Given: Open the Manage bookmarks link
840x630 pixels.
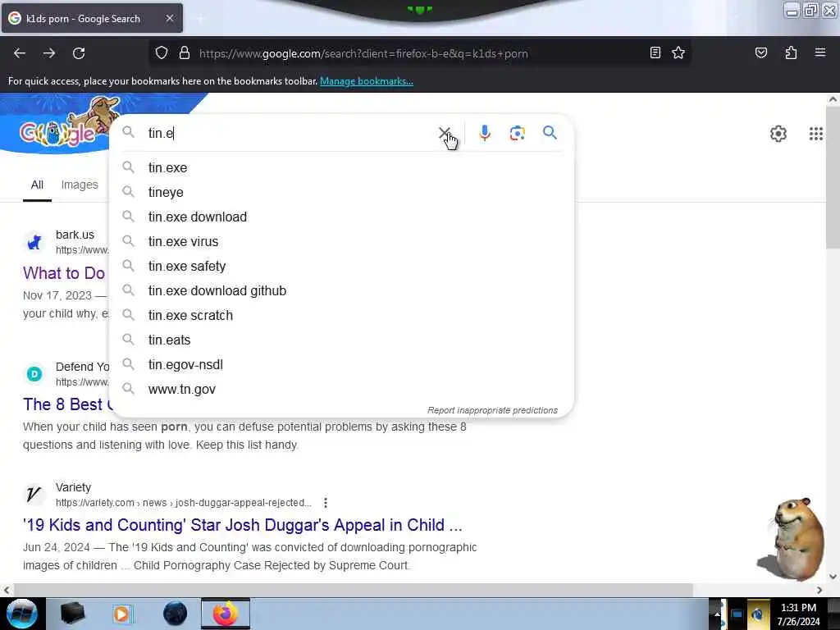Looking at the screenshot, I should tap(367, 81).
